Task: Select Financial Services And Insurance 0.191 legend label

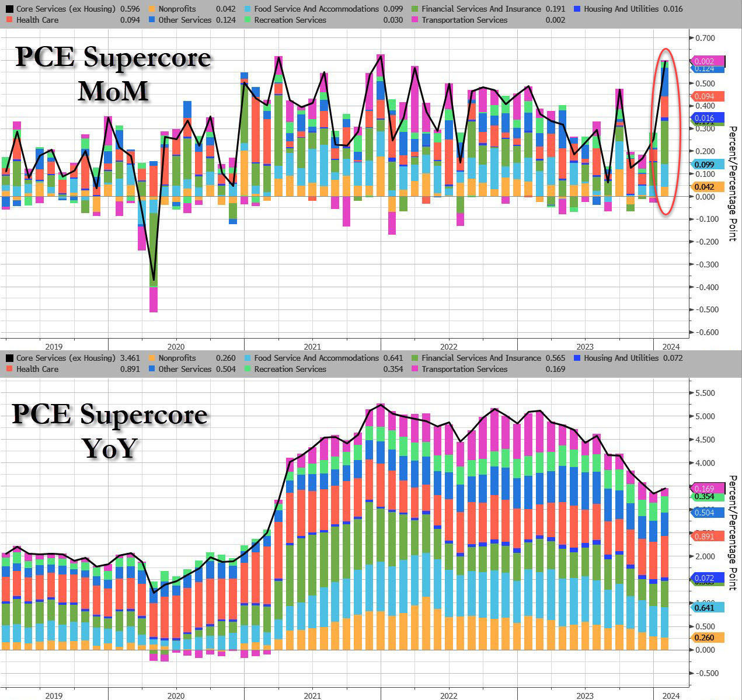Action: tap(481, 9)
